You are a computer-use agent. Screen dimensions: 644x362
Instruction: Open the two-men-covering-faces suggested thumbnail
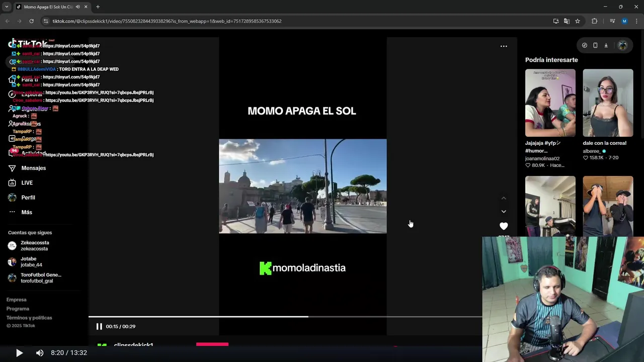coord(608,206)
